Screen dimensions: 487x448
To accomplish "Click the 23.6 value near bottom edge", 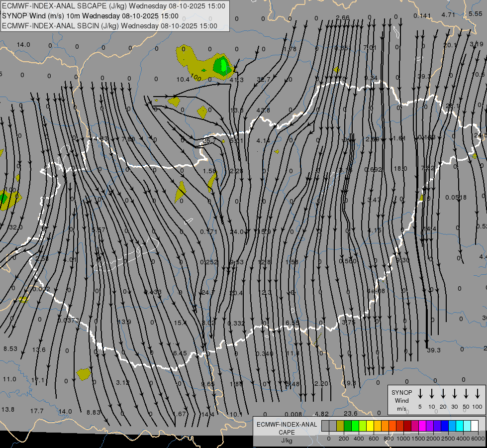I will [350, 414].
